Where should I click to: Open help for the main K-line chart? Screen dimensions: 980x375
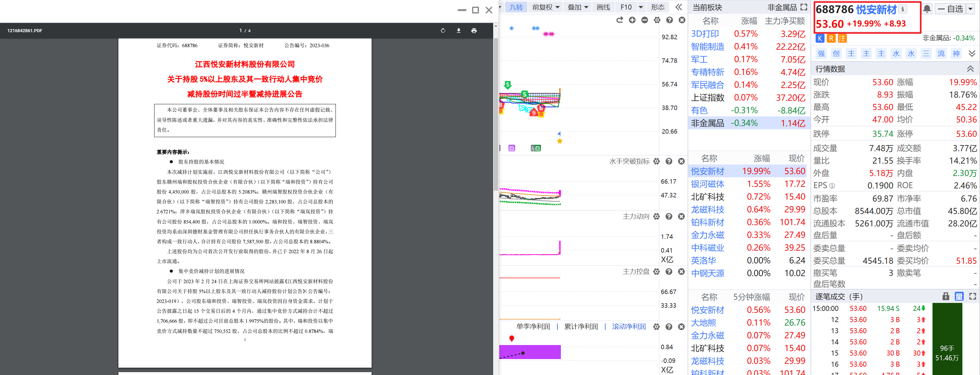click(670, 20)
